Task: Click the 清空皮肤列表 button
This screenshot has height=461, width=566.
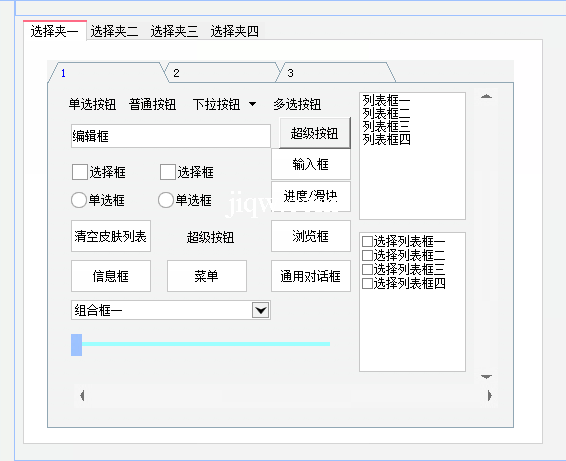Action: [111, 236]
